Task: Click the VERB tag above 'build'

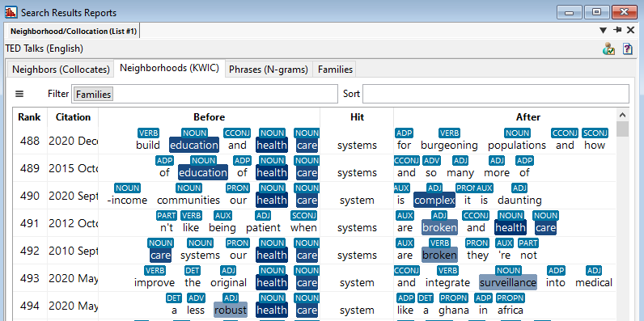Action: [148, 133]
